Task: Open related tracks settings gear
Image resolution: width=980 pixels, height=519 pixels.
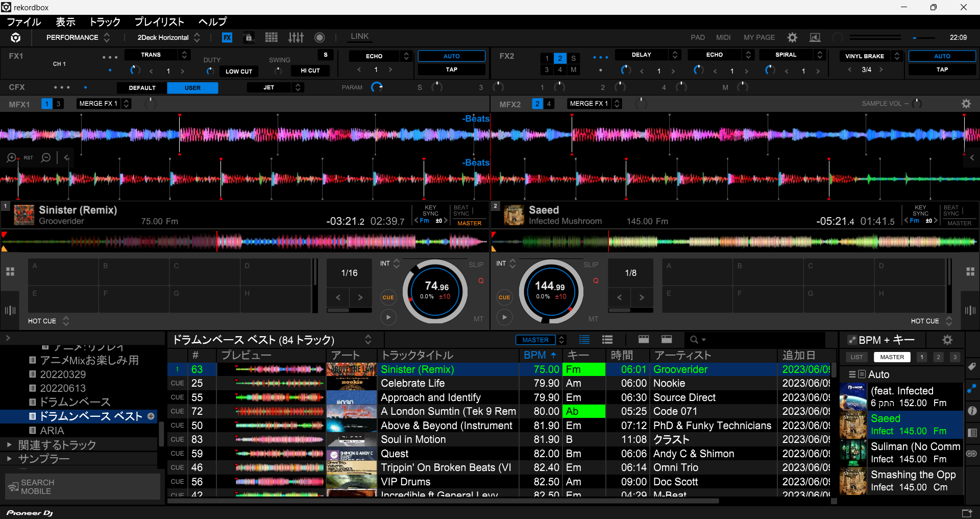Action: pos(947,340)
